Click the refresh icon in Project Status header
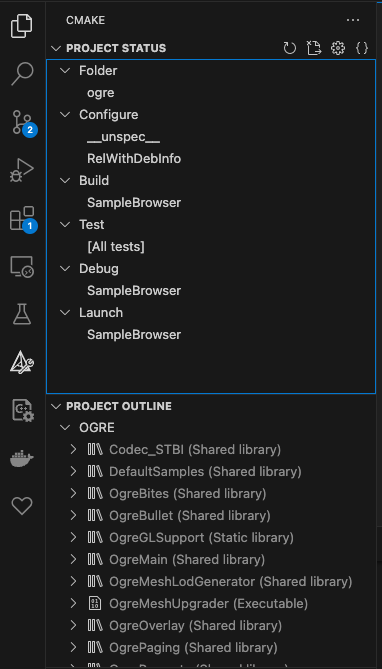Viewport: 382px width, 669px height. 289,48
